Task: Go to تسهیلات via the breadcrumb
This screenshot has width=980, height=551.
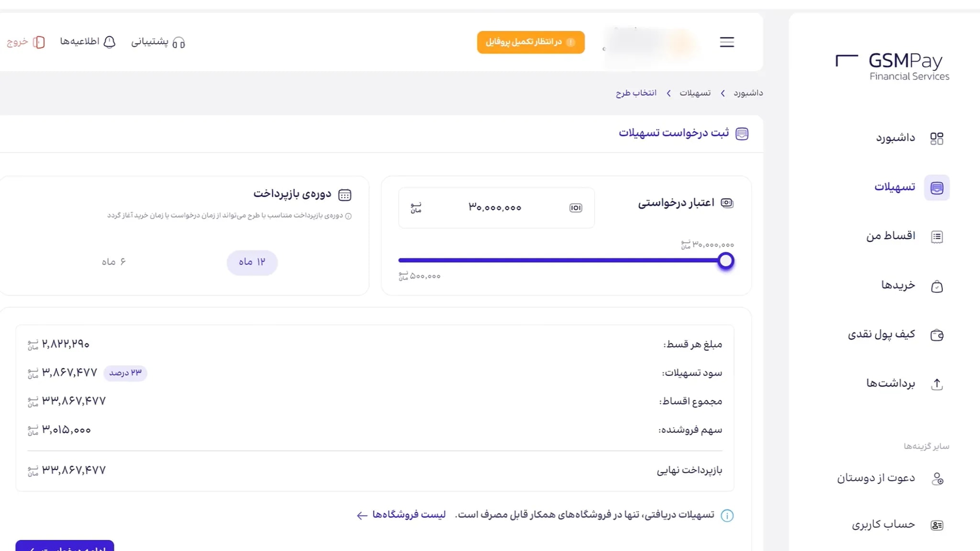Action: 696,93
